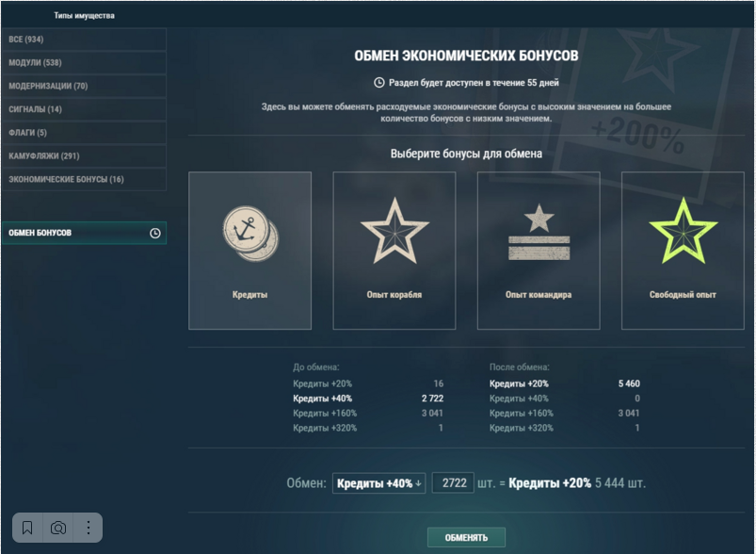
Task: Select the Сигналы (14) category
Action: (84, 109)
